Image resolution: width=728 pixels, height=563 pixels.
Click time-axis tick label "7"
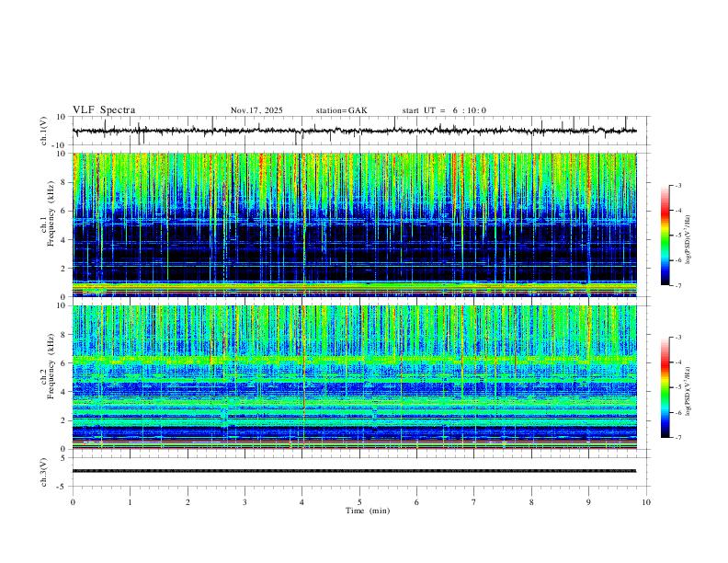pyautogui.click(x=474, y=502)
